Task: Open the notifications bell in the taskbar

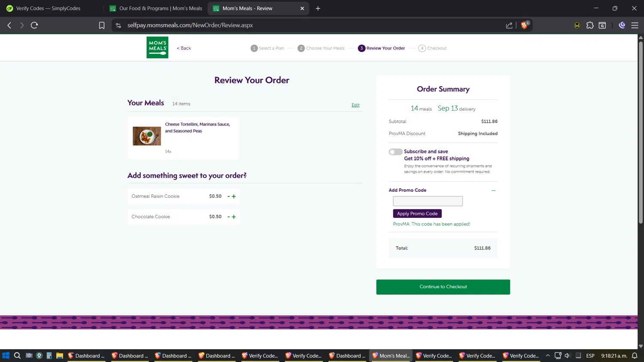Action: click(x=635, y=356)
